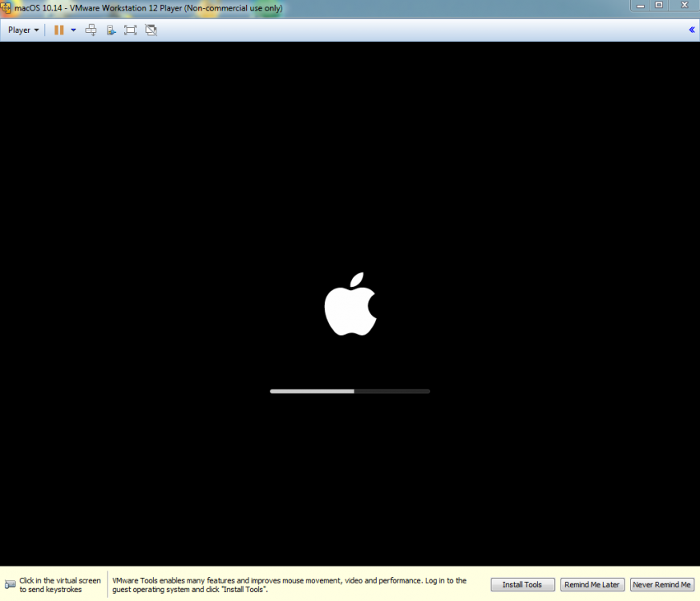Click the Apple logo in virtual screen
Screen dimensions: 700x601
pyautogui.click(x=350, y=304)
